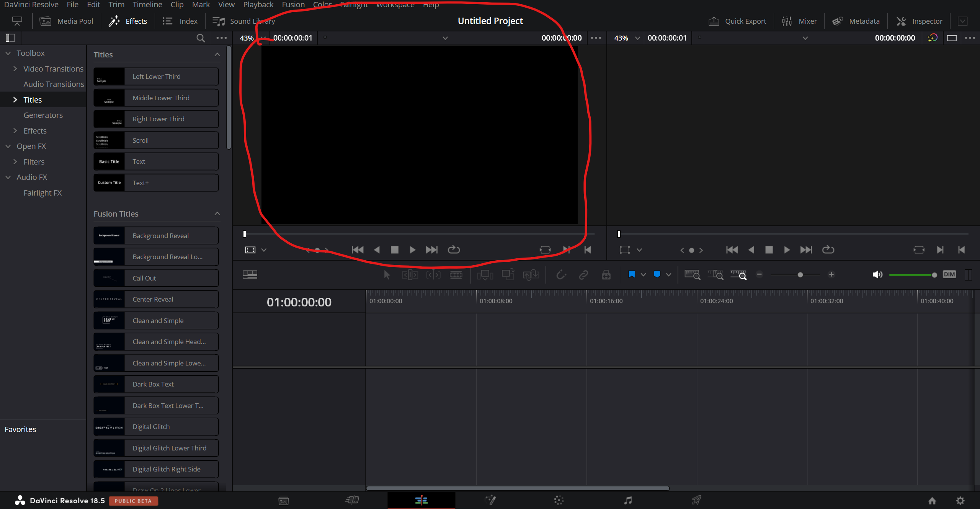This screenshot has height=509, width=980.
Task: Select the Dynamic Trim Mode tool
Action: (433, 274)
